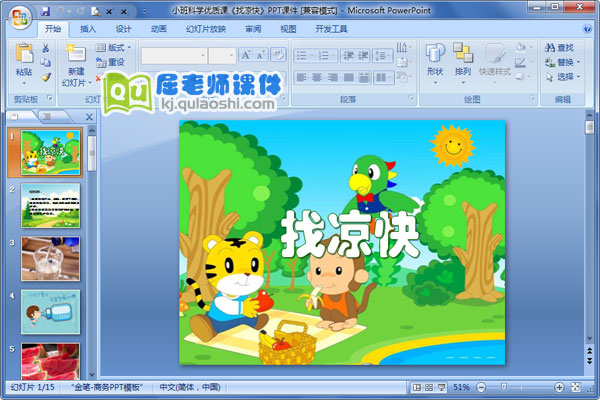The height and width of the screenshot is (400, 600).
Task: Open the 段落 group dialog launcher
Action: pos(411,98)
